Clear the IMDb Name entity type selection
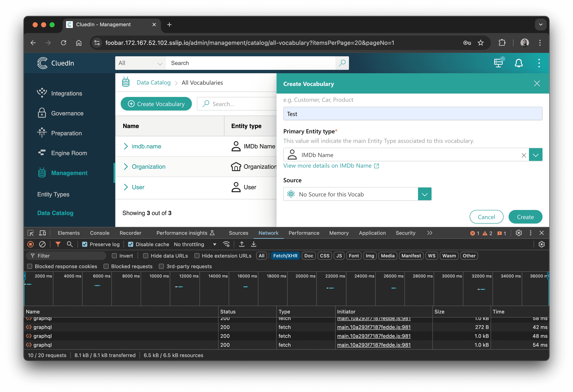The image size is (573, 392). pyautogui.click(x=524, y=155)
